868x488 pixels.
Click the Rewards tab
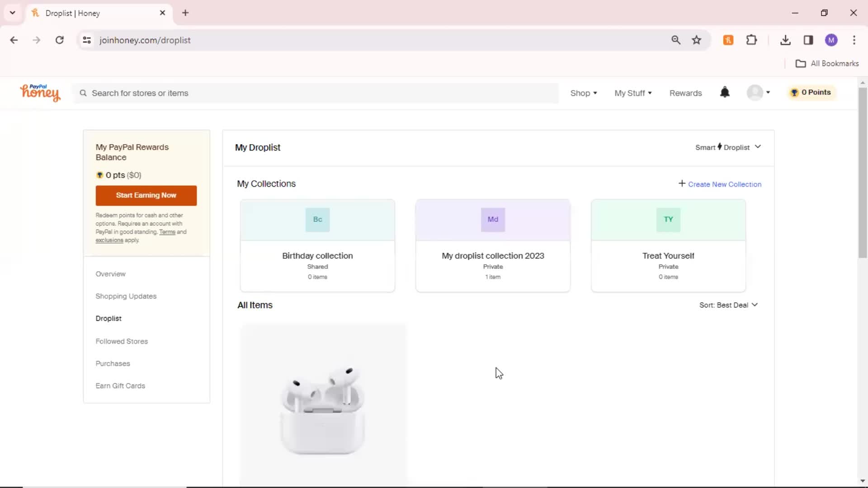(685, 93)
